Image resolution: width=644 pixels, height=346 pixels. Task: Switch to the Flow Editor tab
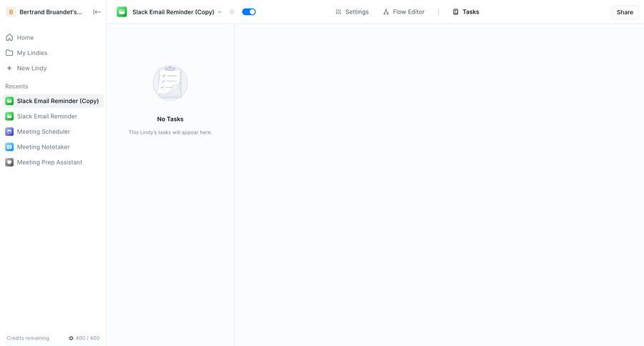coord(404,12)
